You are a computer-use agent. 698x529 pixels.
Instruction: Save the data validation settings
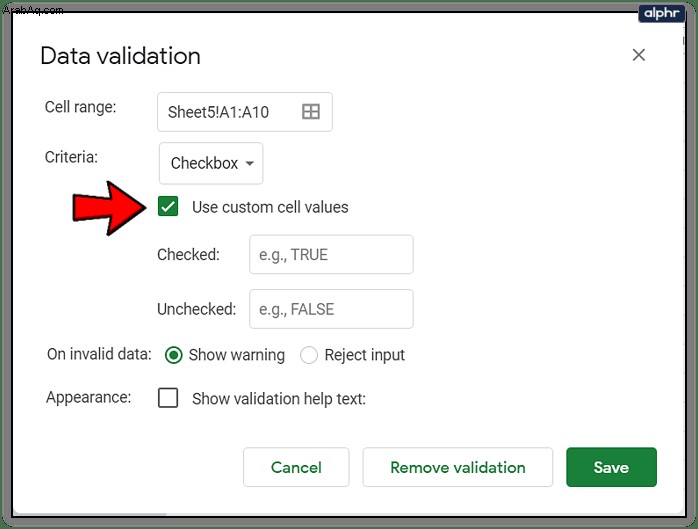pyautogui.click(x=611, y=467)
